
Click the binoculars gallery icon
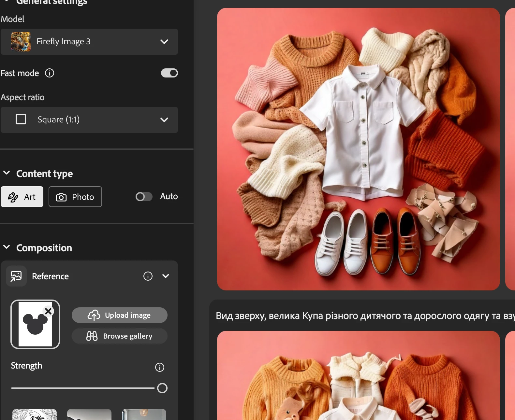92,336
